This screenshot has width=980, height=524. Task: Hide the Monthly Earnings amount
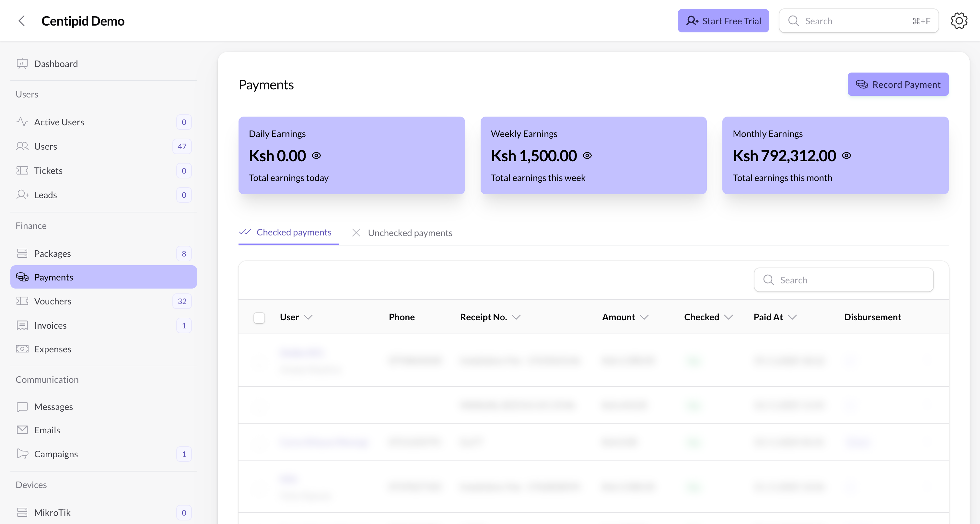click(847, 155)
